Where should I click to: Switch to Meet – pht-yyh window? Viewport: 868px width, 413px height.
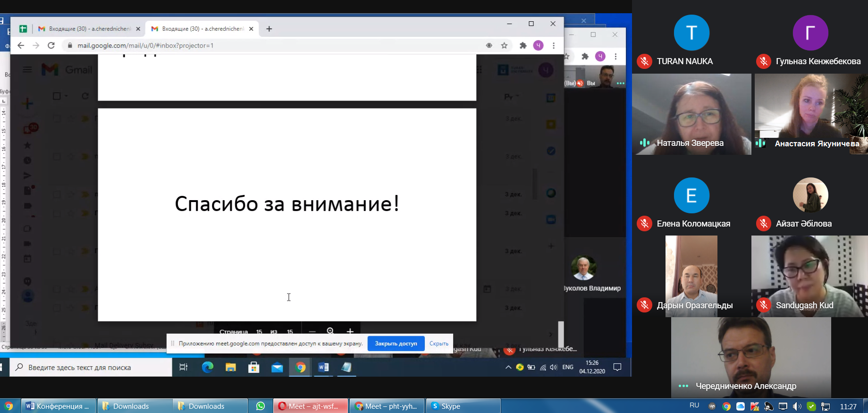click(x=387, y=406)
